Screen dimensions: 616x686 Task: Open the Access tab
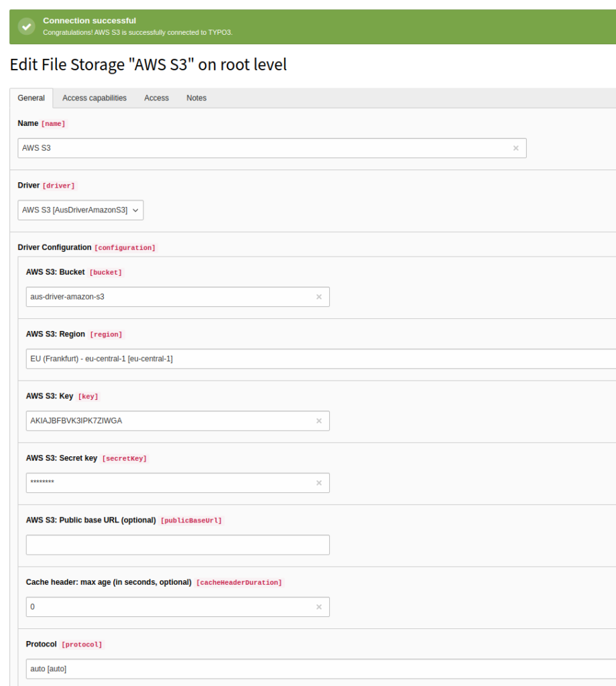[156, 98]
